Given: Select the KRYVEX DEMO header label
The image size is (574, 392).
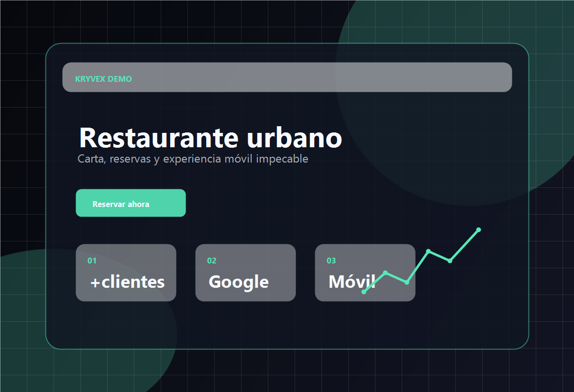Looking at the screenshot, I should 103,79.
